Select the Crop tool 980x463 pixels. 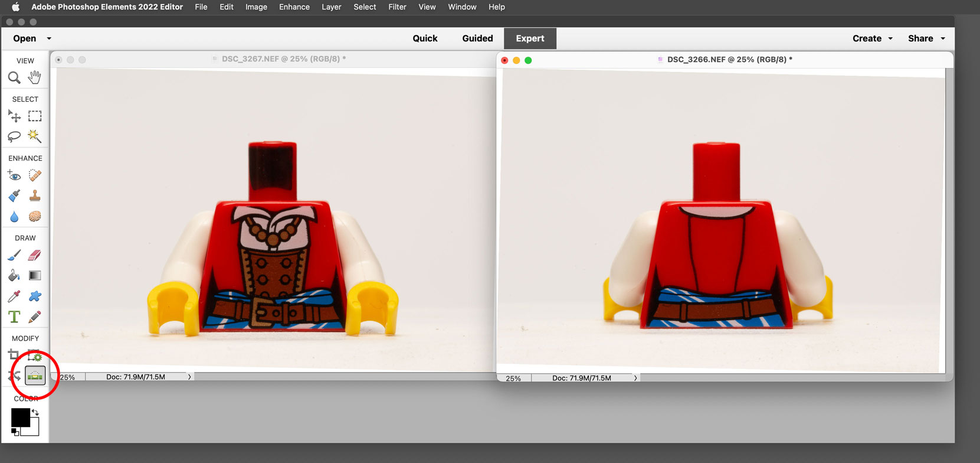click(x=14, y=356)
